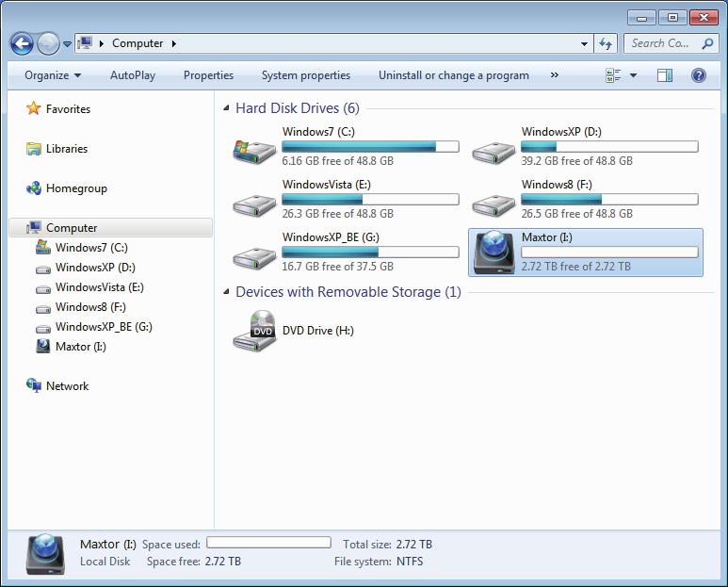Change your view icon button
This screenshot has height=587, width=728.
click(x=613, y=75)
